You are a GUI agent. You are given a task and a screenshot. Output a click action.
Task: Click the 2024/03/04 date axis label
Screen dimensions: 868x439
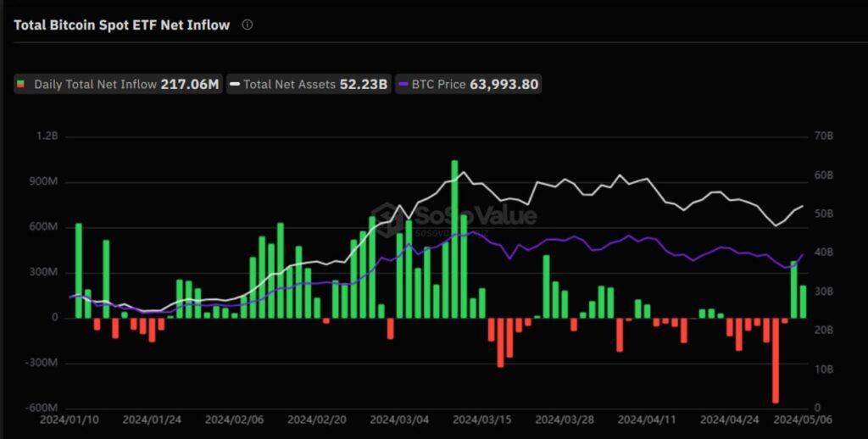tap(399, 420)
